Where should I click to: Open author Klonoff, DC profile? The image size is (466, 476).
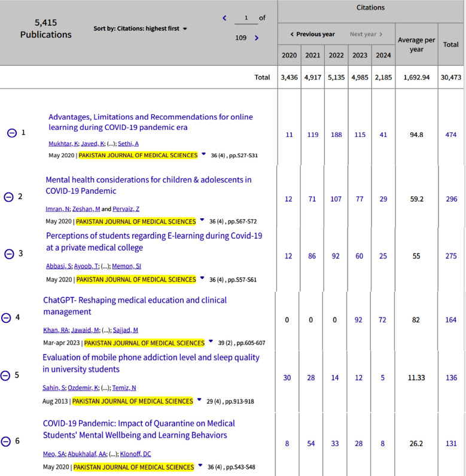[135, 454]
